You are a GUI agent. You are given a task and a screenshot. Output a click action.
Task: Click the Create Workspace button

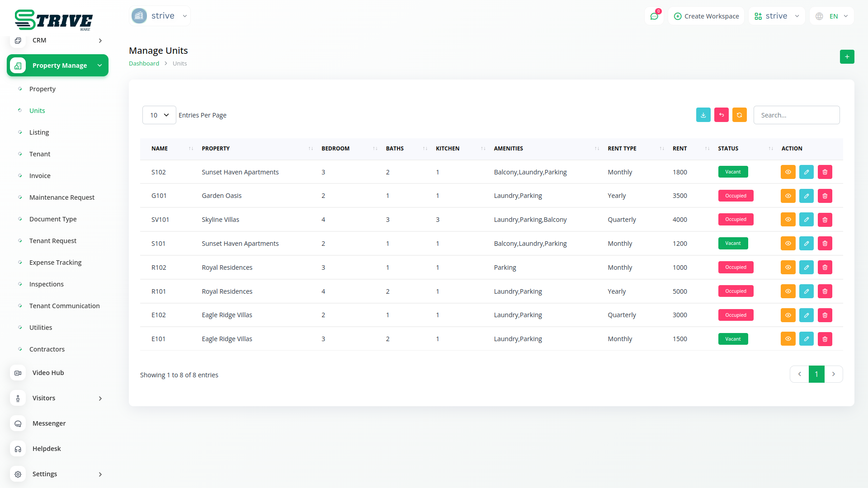pos(706,16)
